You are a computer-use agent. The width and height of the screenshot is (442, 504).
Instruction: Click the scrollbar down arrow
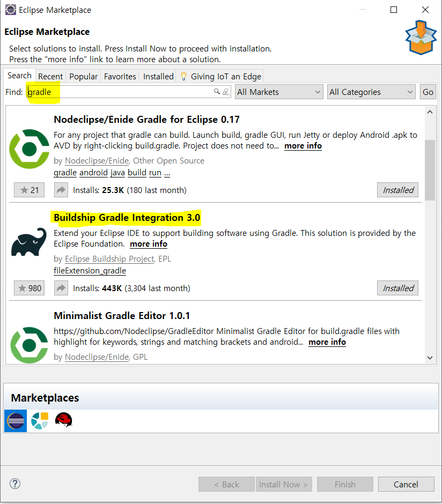point(430,358)
